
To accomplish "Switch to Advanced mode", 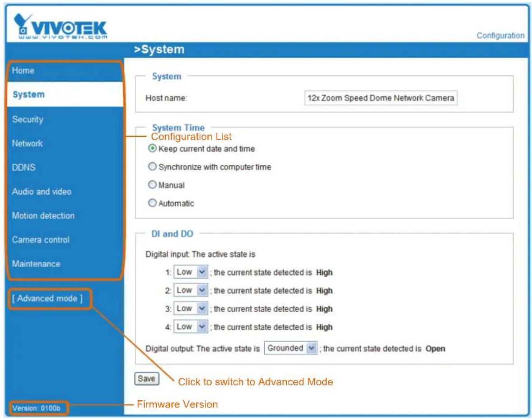I will pos(47,298).
